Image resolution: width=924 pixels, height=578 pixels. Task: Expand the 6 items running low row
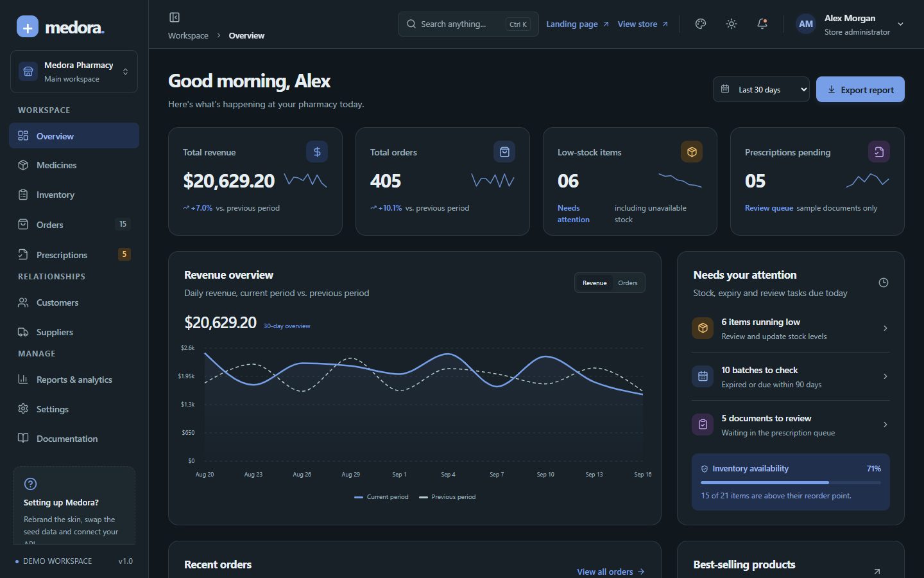(x=791, y=328)
